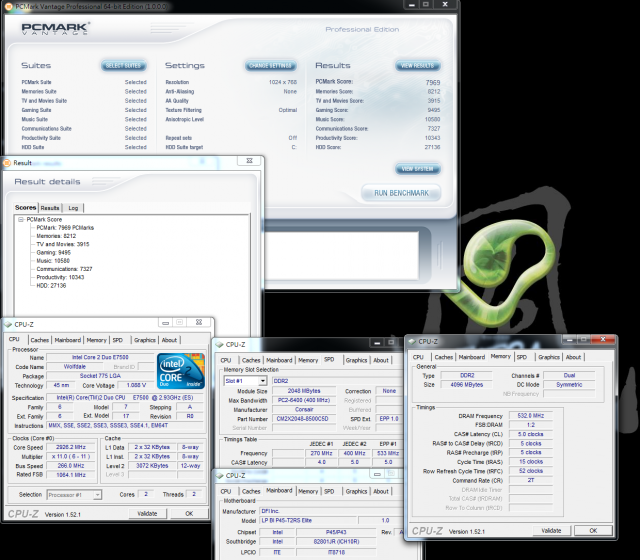Viewport: 640px width, 560px height.
Task: Open About tab in SPD CPU-Z window
Action: tap(381, 360)
